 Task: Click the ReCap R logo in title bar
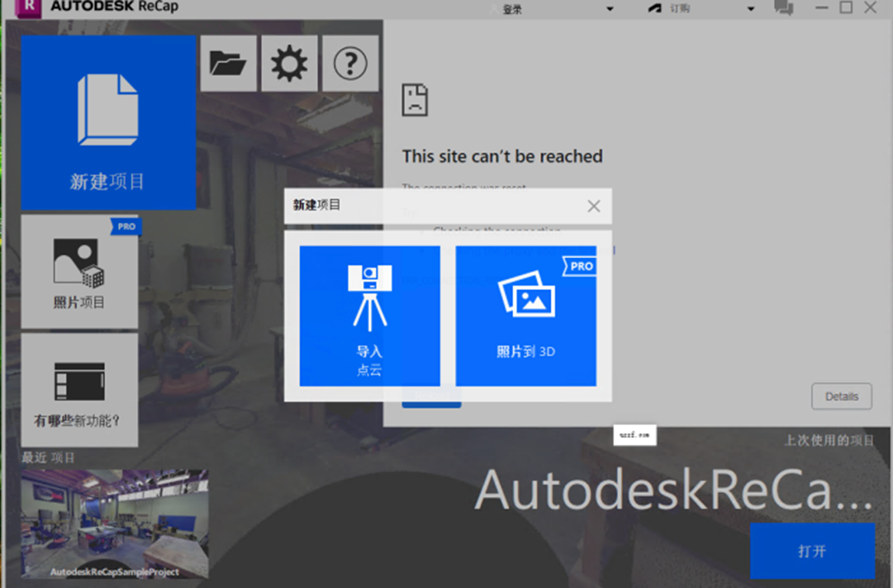click(x=28, y=8)
